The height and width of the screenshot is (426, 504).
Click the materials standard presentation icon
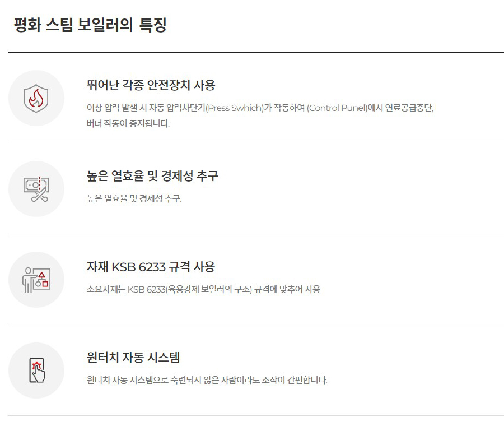(36, 280)
